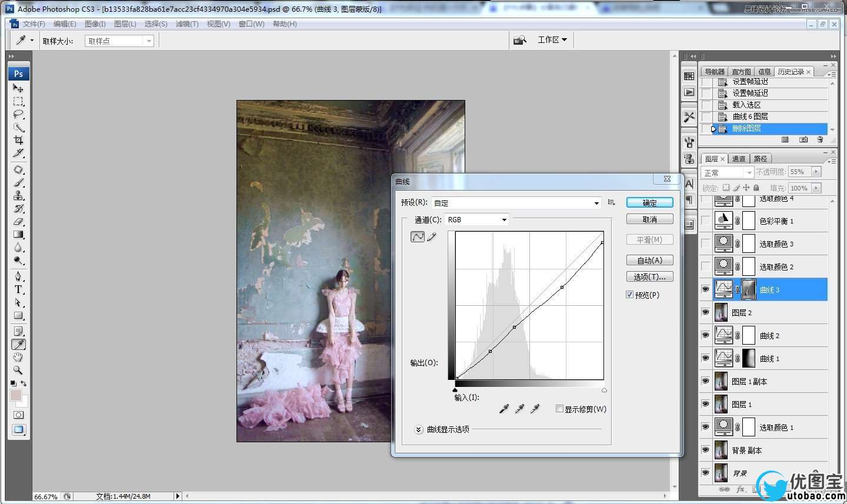Click the 不透明度 55% field
The width and height of the screenshot is (847, 504).
(x=800, y=172)
